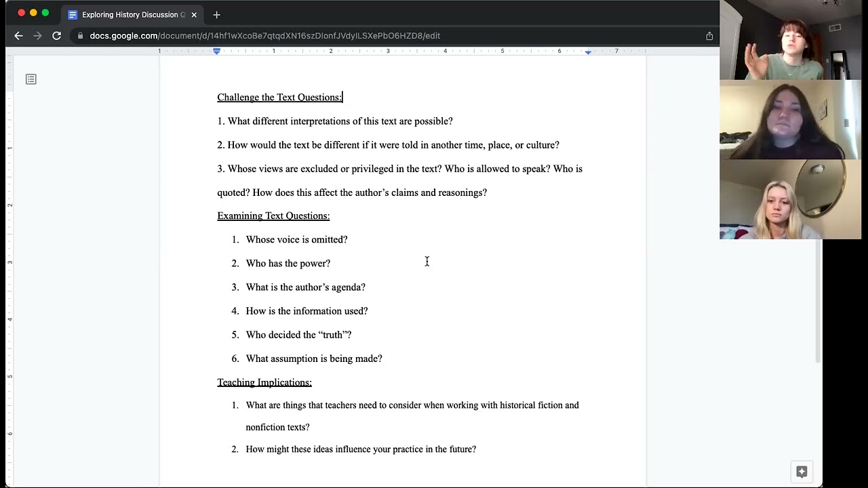The height and width of the screenshot is (488, 868).
Task: Go forward with browser forward arrow
Action: click(x=37, y=36)
